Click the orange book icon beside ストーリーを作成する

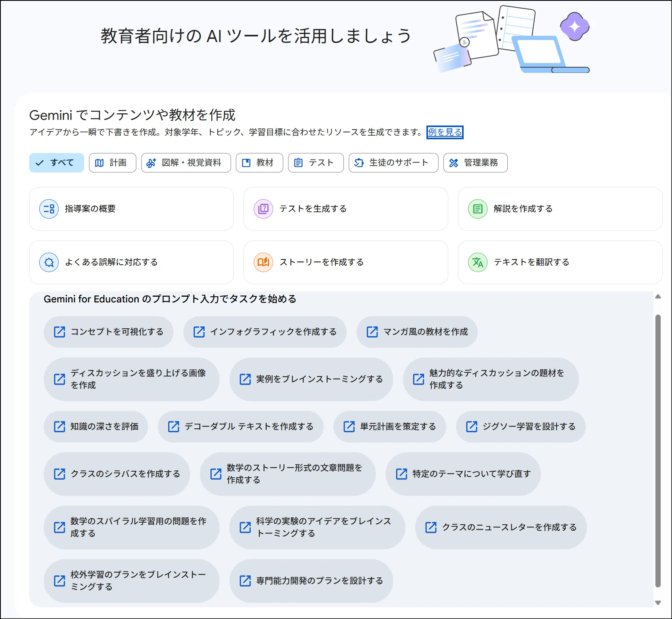(x=263, y=262)
